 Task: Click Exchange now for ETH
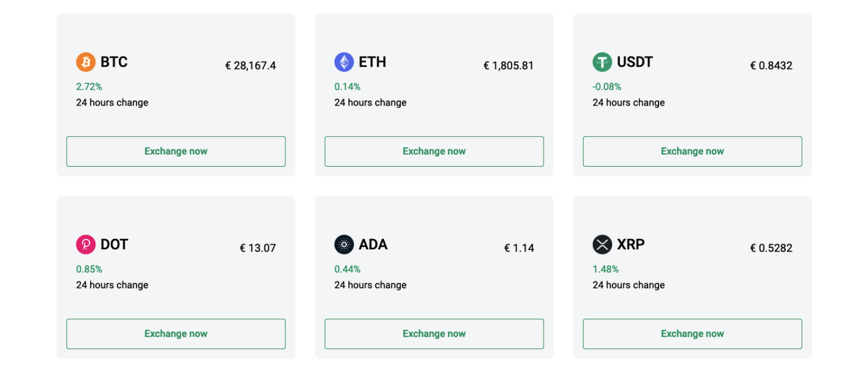[434, 151]
